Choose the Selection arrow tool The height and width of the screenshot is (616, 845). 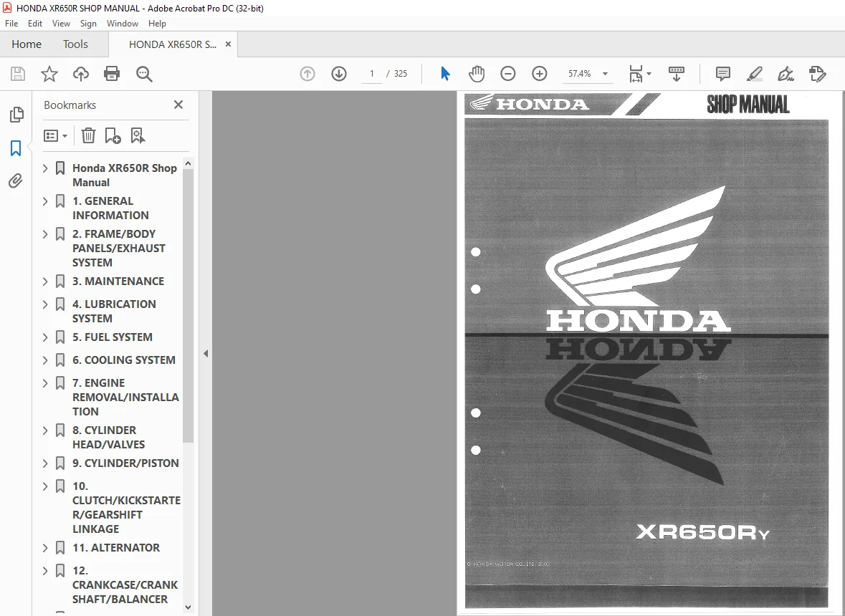click(x=445, y=74)
